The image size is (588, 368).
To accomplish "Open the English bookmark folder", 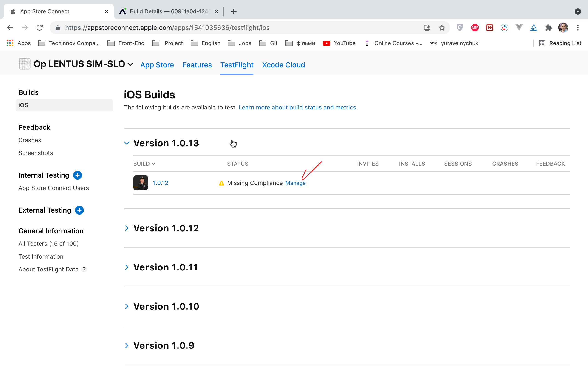I will point(206,43).
